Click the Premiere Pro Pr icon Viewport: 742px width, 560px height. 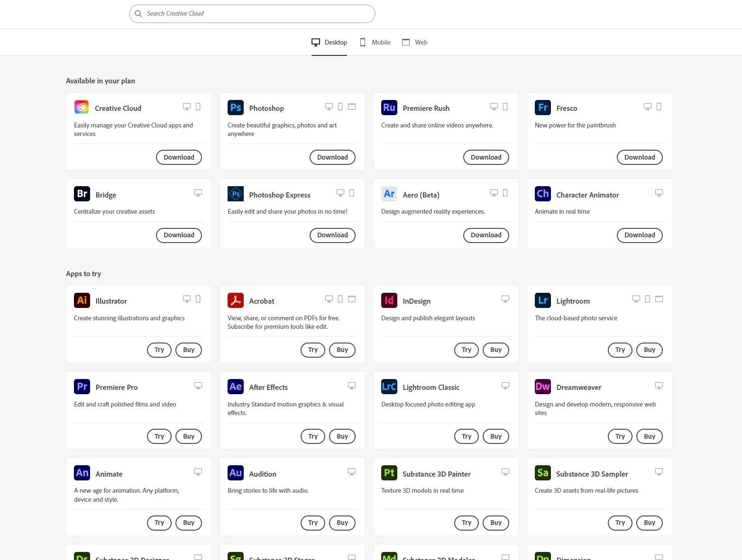point(82,386)
